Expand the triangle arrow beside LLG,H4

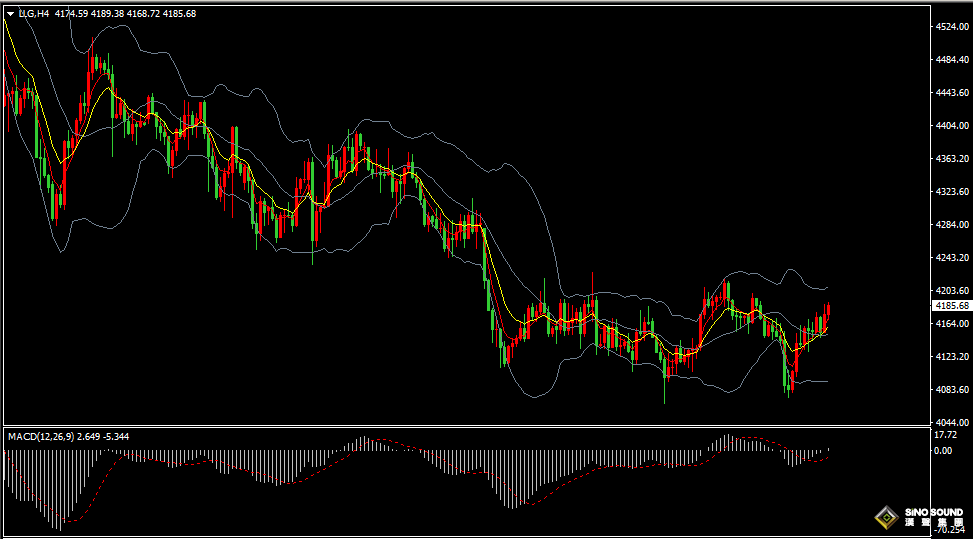(11, 14)
